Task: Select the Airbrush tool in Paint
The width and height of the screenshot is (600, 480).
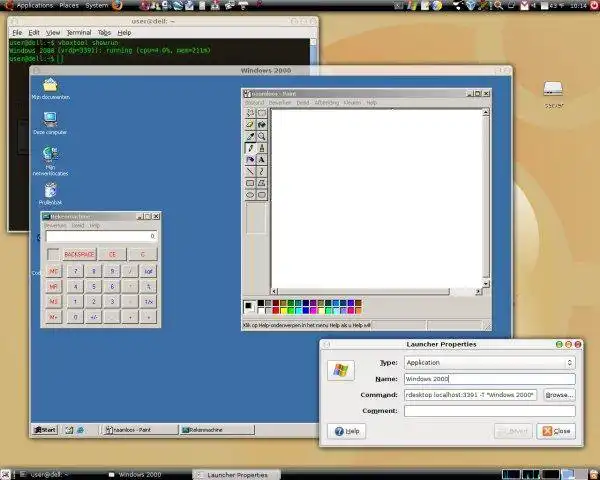Action: click(x=250, y=160)
